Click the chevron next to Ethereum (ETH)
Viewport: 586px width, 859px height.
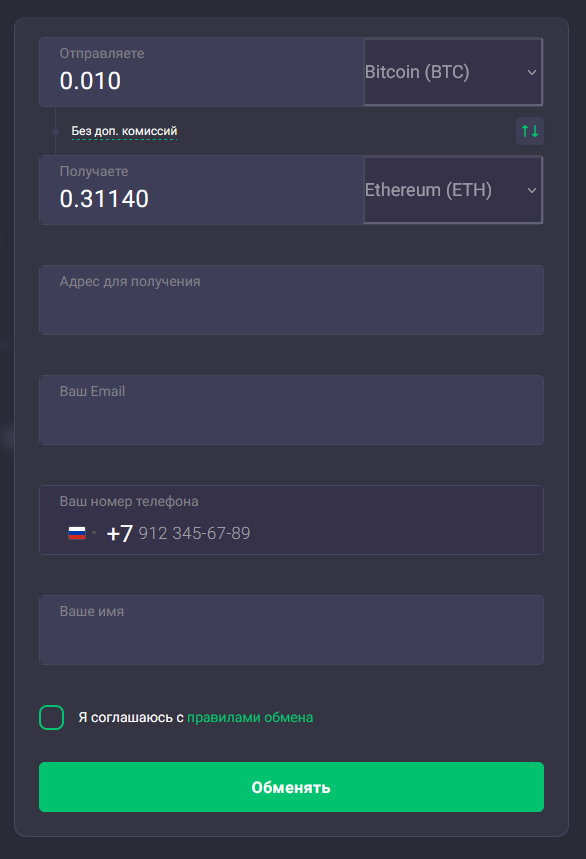point(531,191)
